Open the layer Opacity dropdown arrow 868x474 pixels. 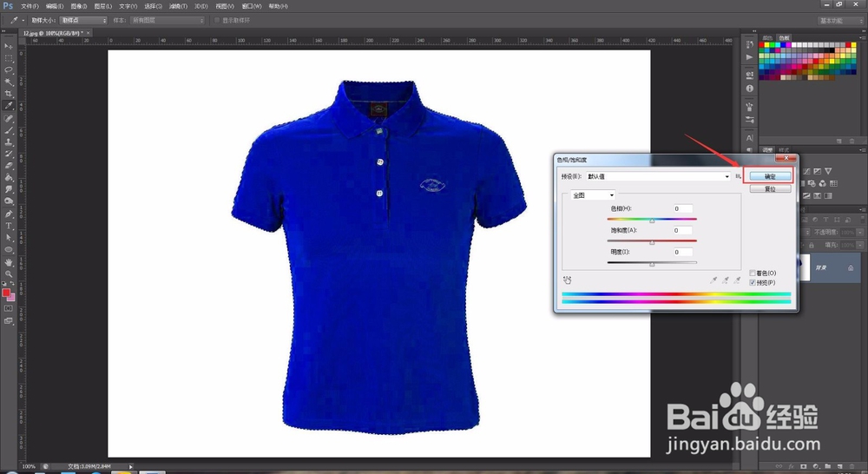(x=860, y=233)
